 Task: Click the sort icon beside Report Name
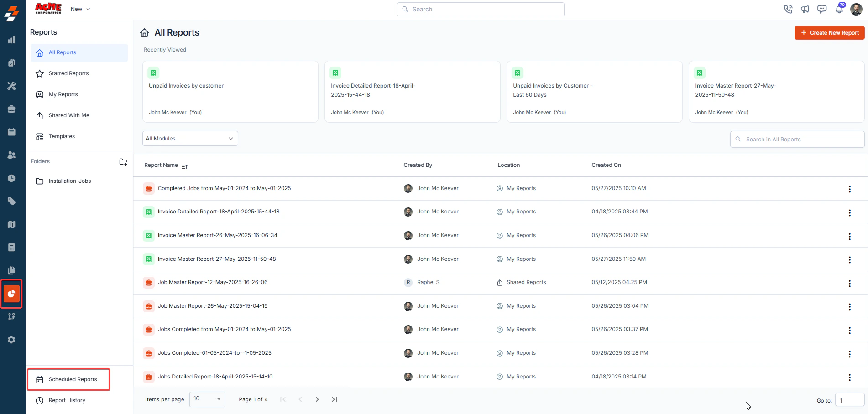point(184,166)
